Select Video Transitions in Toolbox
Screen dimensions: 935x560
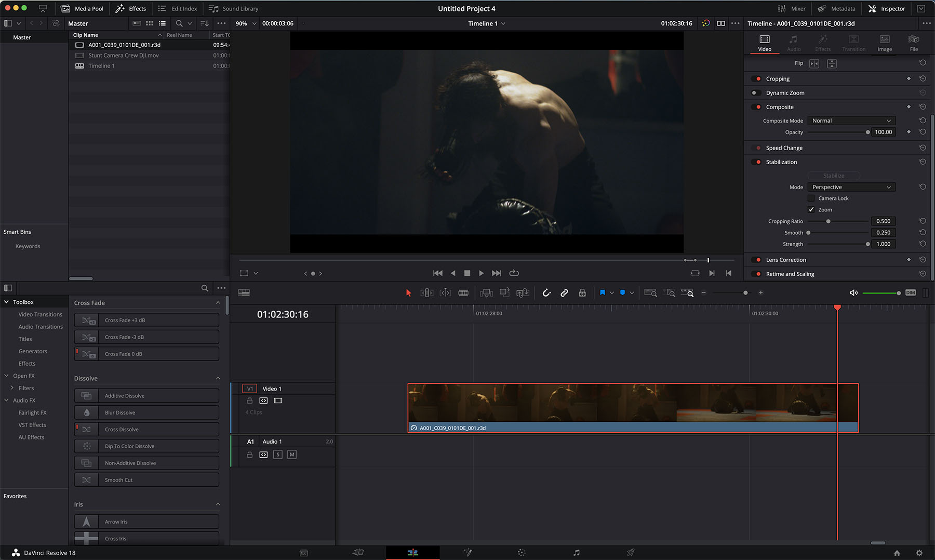click(40, 314)
